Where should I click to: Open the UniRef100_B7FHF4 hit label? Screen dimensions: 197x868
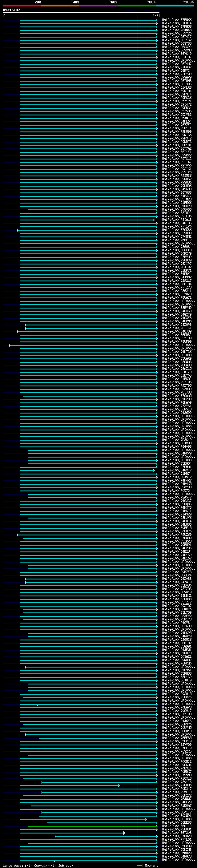coord(176,23)
